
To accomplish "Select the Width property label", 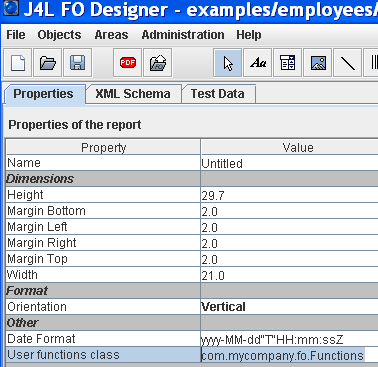I will pos(103,275).
